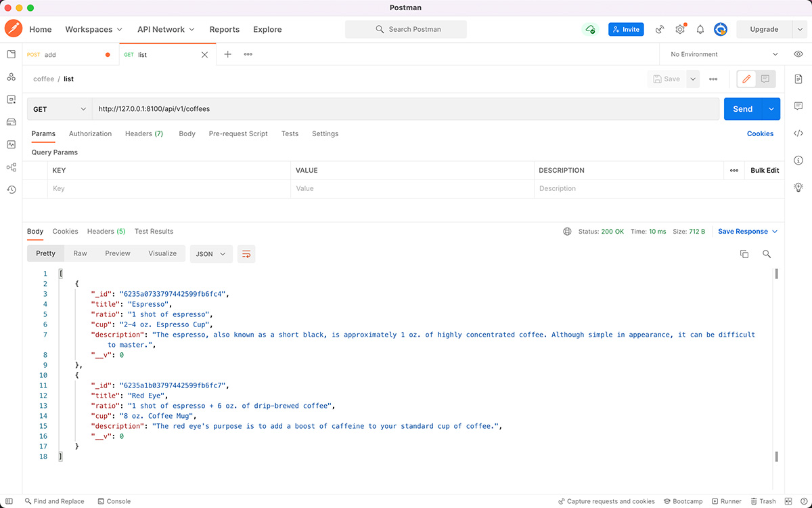Open the Documentation pane icon
The height and width of the screenshot is (508, 812).
[x=798, y=79]
